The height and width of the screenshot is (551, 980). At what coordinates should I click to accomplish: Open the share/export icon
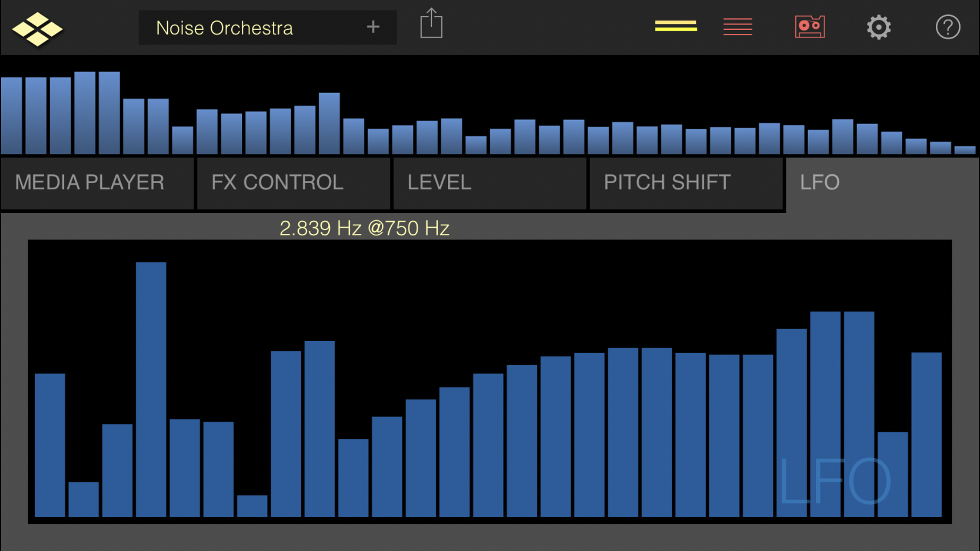(x=431, y=24)
